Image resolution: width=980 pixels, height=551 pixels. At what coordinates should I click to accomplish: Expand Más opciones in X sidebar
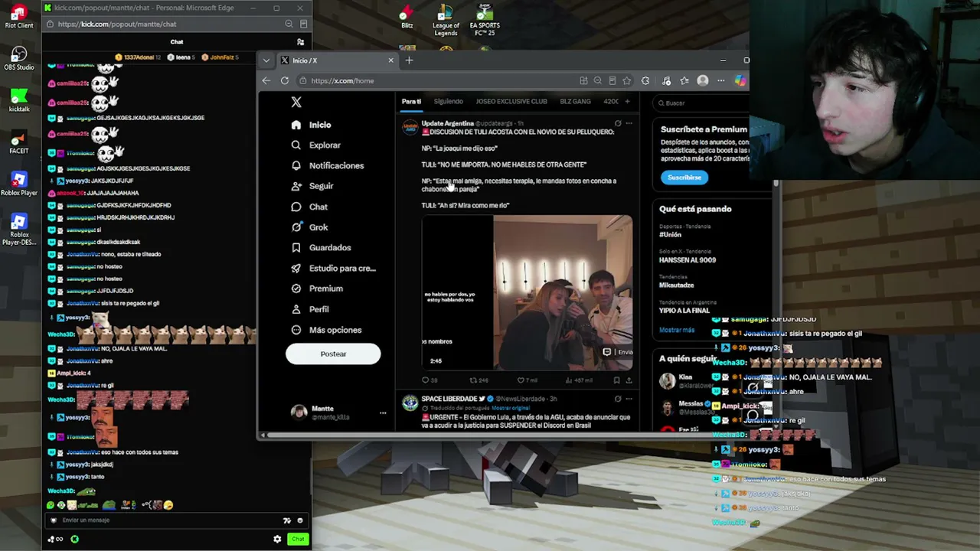[x=326, y=330]
